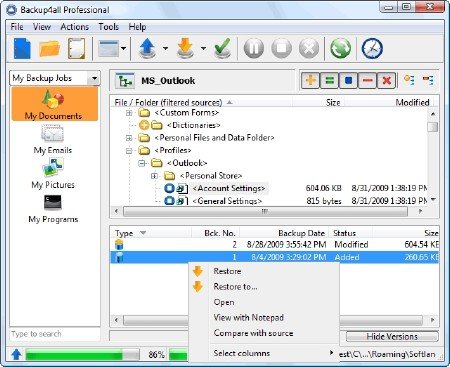This screenshot has width=450, height=367.
Task: Select backup version 2 Modified row
Action: tap(274, 245)
